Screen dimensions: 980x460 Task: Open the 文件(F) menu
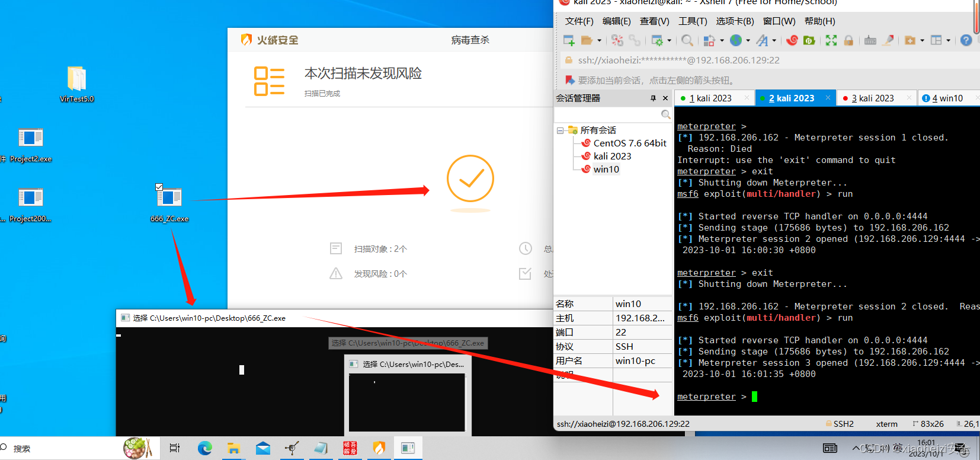point(579,21)
